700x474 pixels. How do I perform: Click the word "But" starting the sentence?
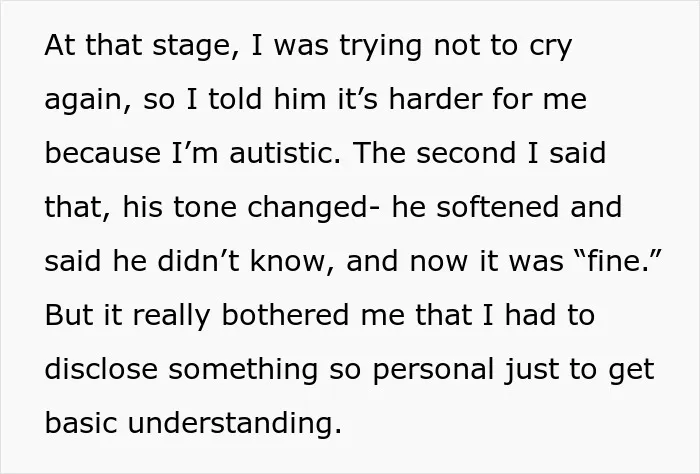pos(69,315)
